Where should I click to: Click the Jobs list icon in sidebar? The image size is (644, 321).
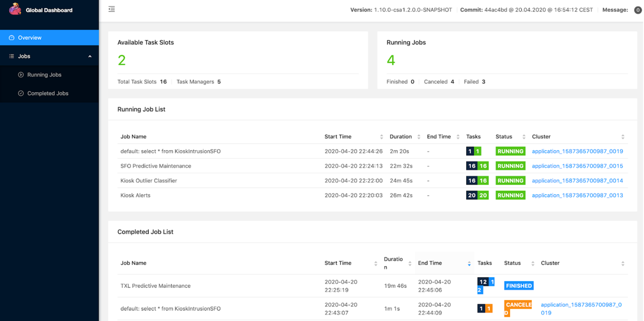tap(11, 56)
